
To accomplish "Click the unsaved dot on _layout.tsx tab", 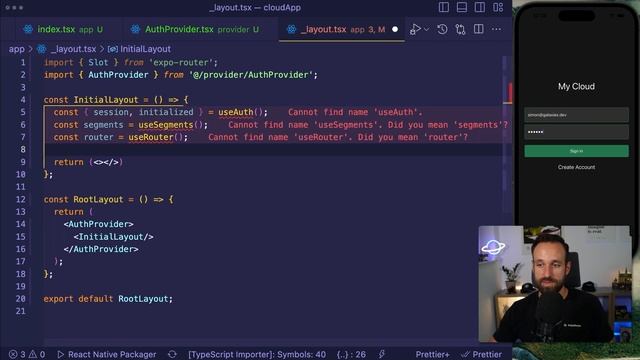I will pyautogui.click(x=395, y=29).
